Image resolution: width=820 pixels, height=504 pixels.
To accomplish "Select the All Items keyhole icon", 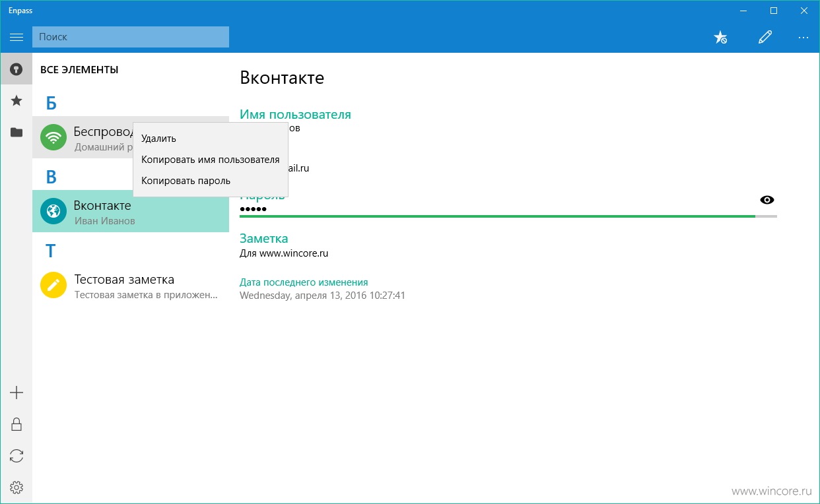I will pyautogui.click(x=17, y=69).
